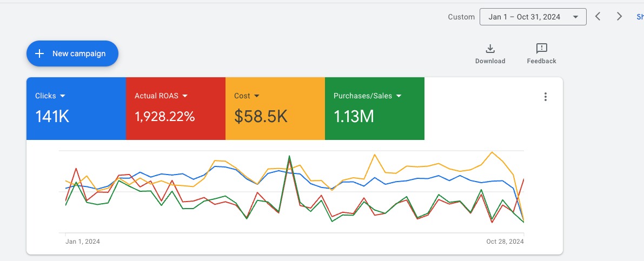Screen dimensions: 644x261
Task: Click the partially visible Show link at right
Action: (x=640, y=17)
